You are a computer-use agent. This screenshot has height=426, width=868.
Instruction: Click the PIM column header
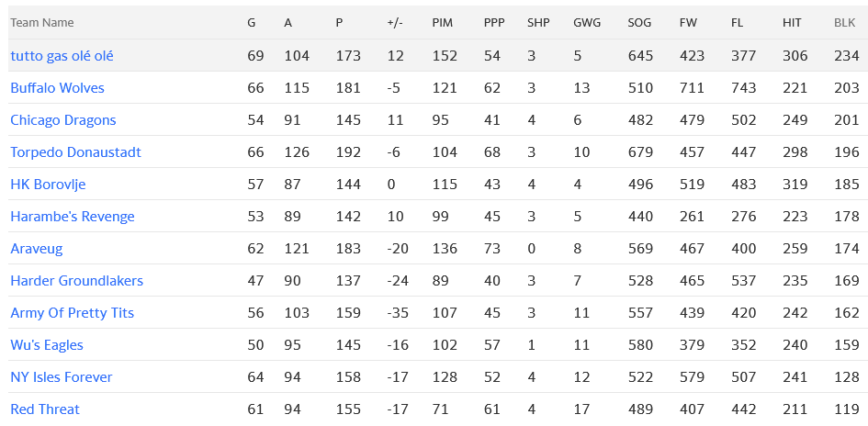(442, 22)
